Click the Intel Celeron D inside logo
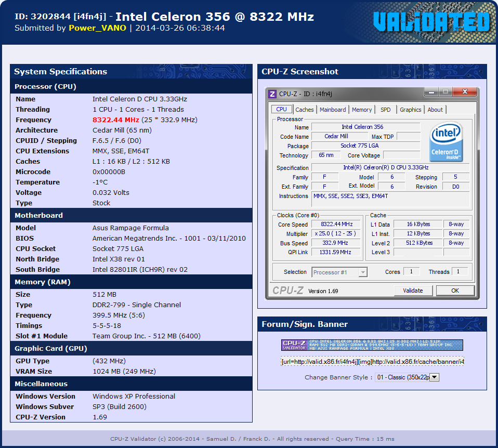The height and width of the screenshot is (448, 498). click(x=446, y=142)
